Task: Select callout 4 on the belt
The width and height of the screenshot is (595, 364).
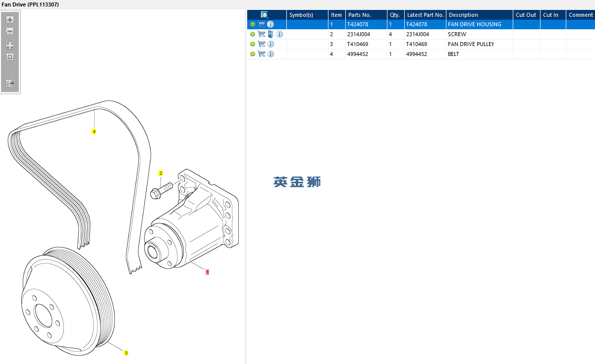Action: 94,132
